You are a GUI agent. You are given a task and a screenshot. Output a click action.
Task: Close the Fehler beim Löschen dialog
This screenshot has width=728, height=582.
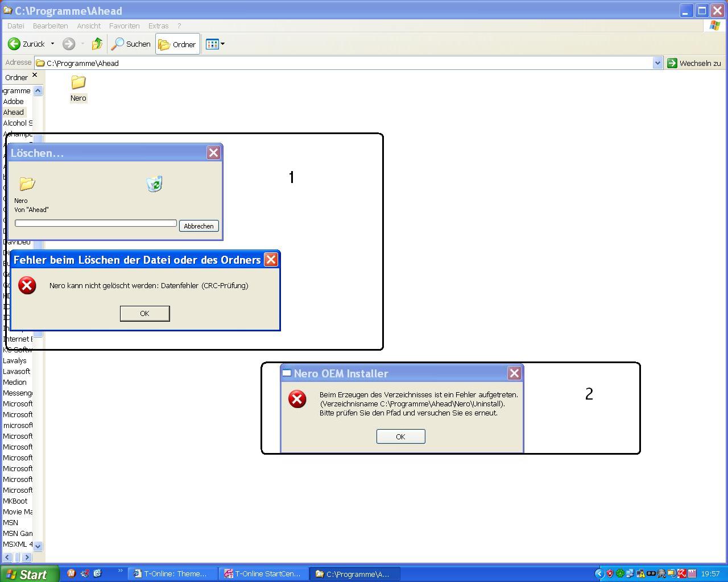pyautogui.click(x=271, y=260)
